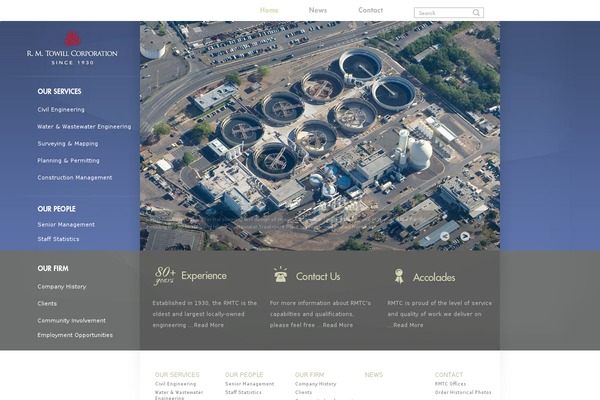Click the Contact Us heading

318,276
